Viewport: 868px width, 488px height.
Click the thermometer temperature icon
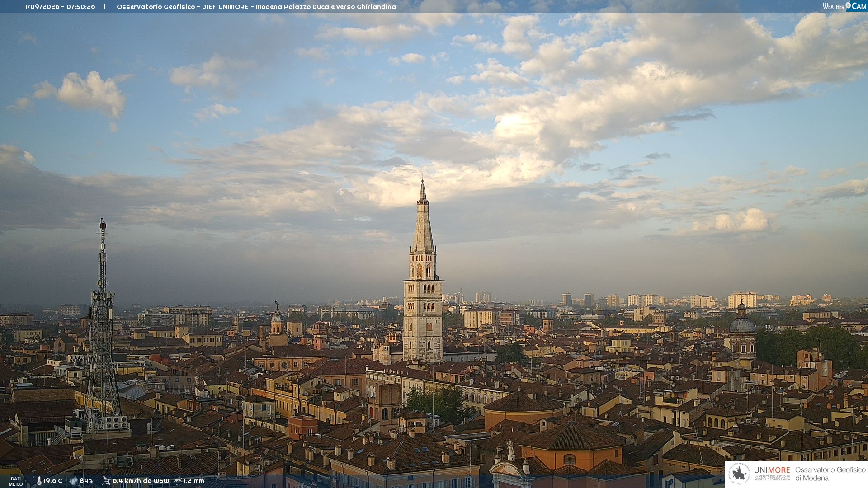pos(39,481)
